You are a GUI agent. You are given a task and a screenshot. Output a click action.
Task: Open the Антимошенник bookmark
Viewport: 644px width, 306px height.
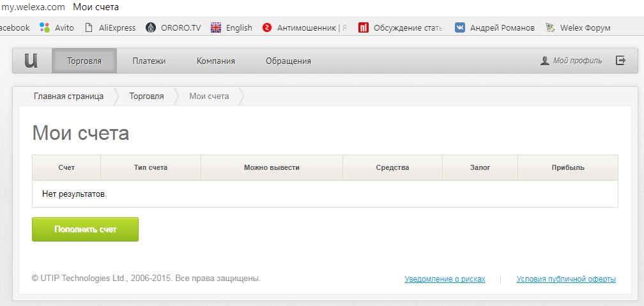305,27
